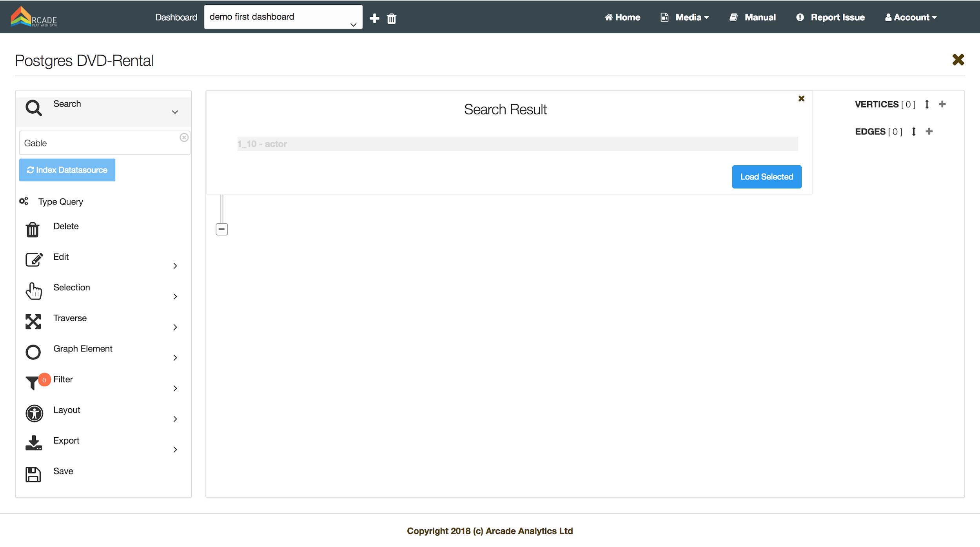The height and width of the screenshot is (547, 980).
Task: Add a vertex class with plus icon
Action: point(942,104)
